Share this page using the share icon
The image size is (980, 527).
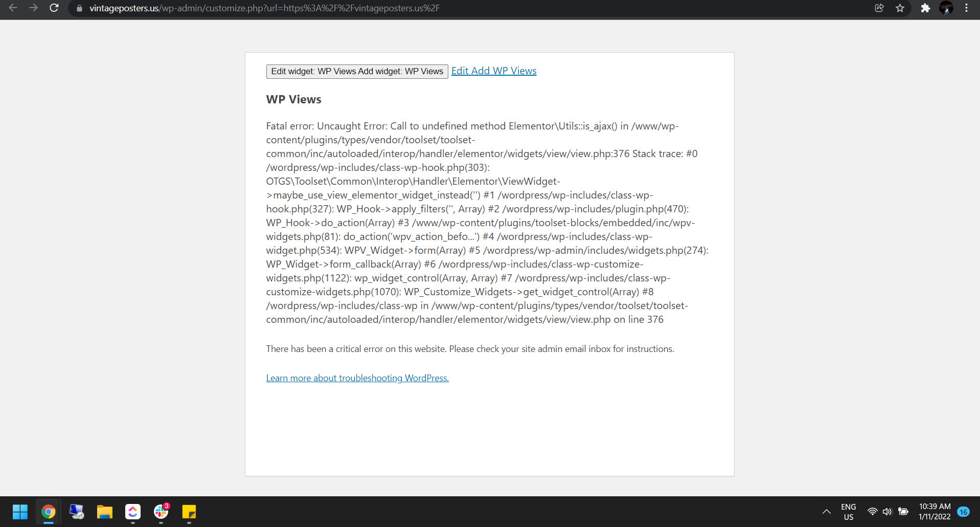pyautogui.click(x=879, y=8)
